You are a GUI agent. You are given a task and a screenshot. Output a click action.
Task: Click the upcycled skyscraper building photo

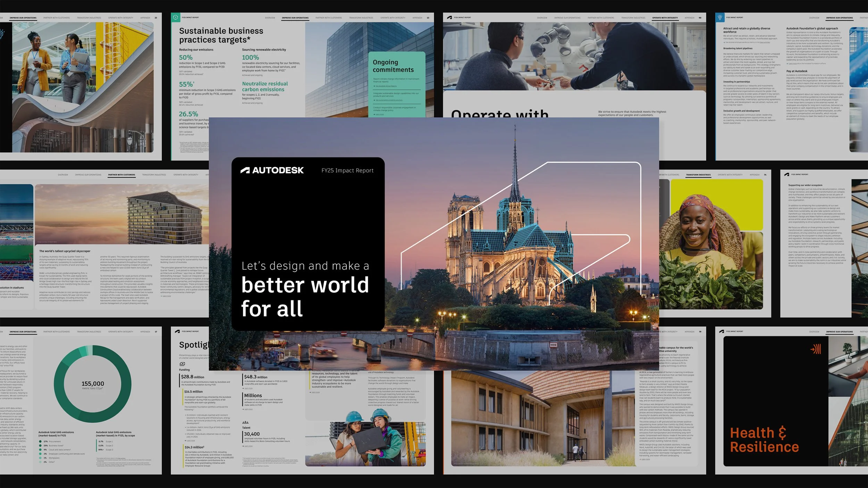(x=122, y=214)
